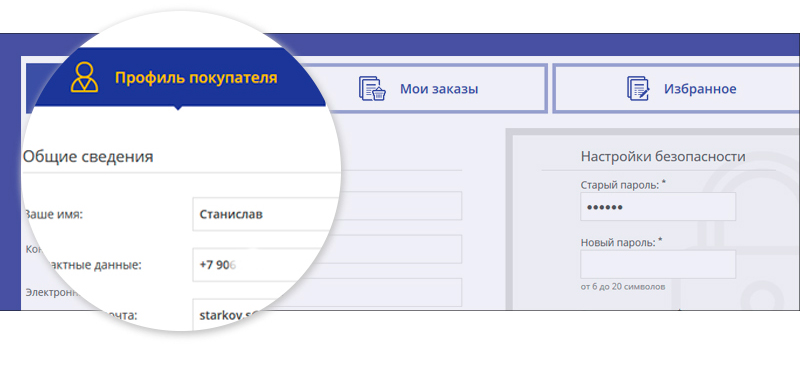Select the Общие сведения section heading
Screen dimensions: 800x369
[88, 156]
